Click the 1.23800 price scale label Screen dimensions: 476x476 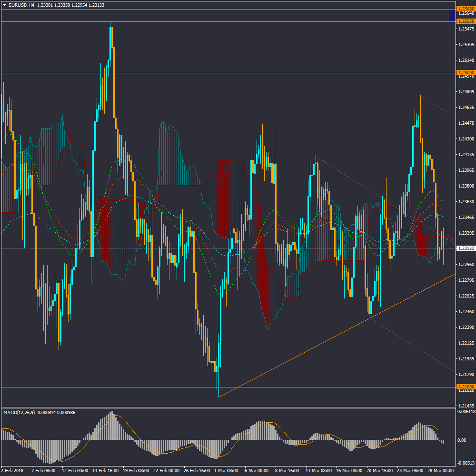point(466,186)
